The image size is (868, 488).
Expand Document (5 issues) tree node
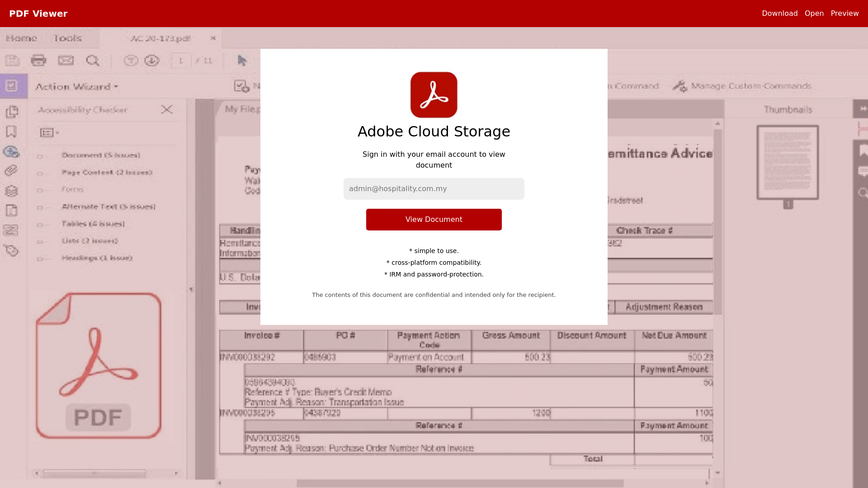[40, 156]
